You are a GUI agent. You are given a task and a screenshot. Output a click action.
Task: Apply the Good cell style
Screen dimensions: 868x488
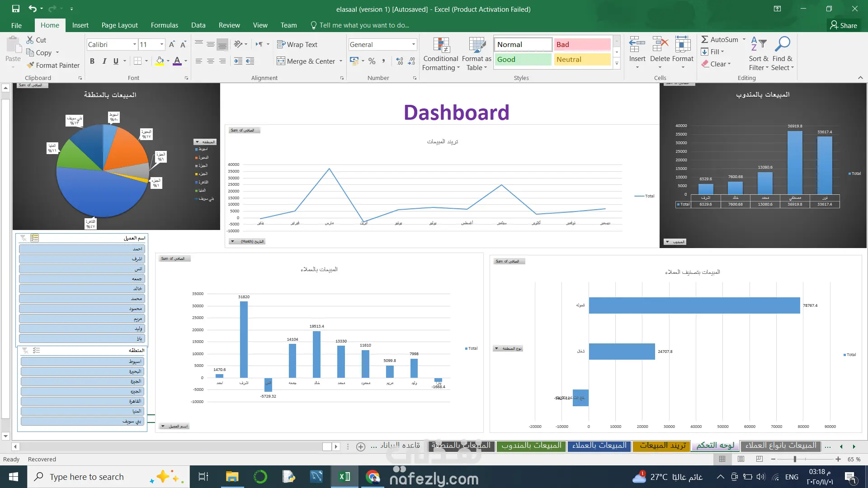coord(523,59)
